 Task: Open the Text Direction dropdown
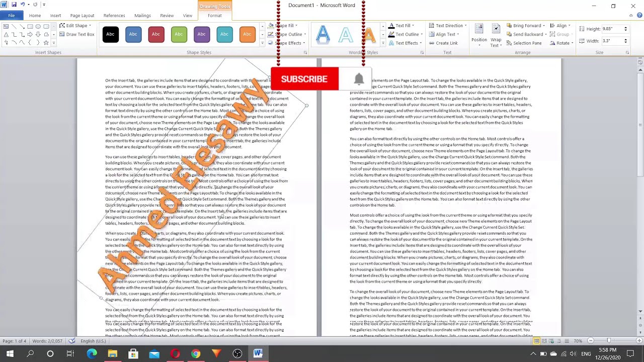[448, 26]
